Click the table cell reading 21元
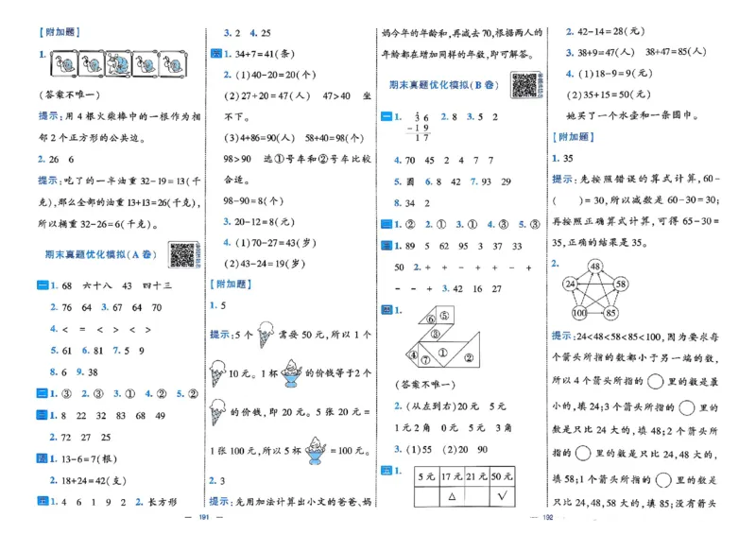This screenshot has height=535, width=756. pyautogui.click(x=477, y=477)
